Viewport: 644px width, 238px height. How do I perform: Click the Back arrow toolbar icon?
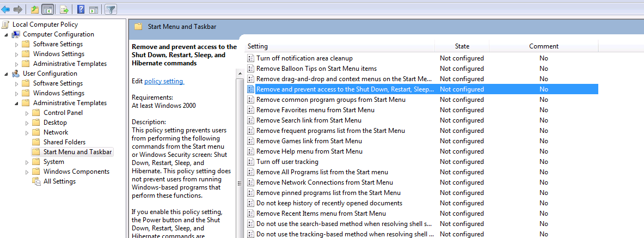[x=6, y=9]
